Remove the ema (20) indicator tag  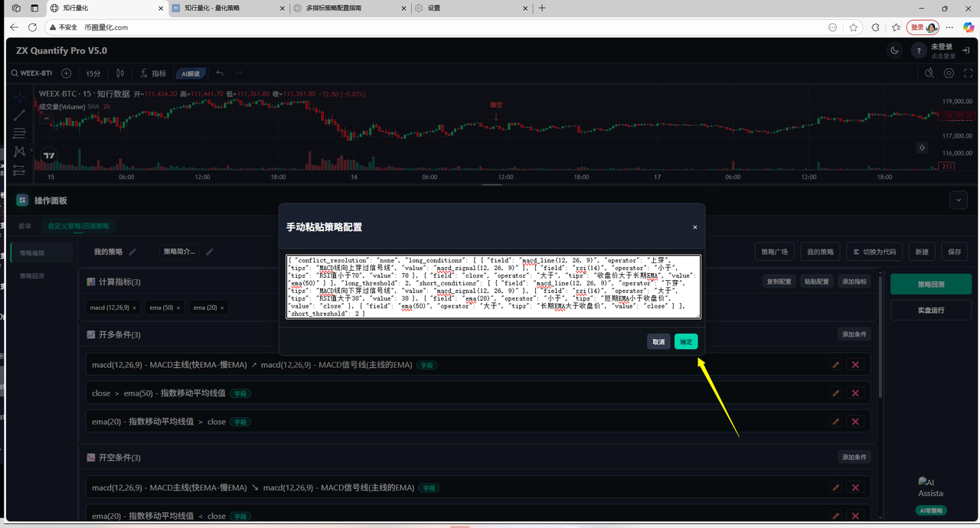pos(221,307)
